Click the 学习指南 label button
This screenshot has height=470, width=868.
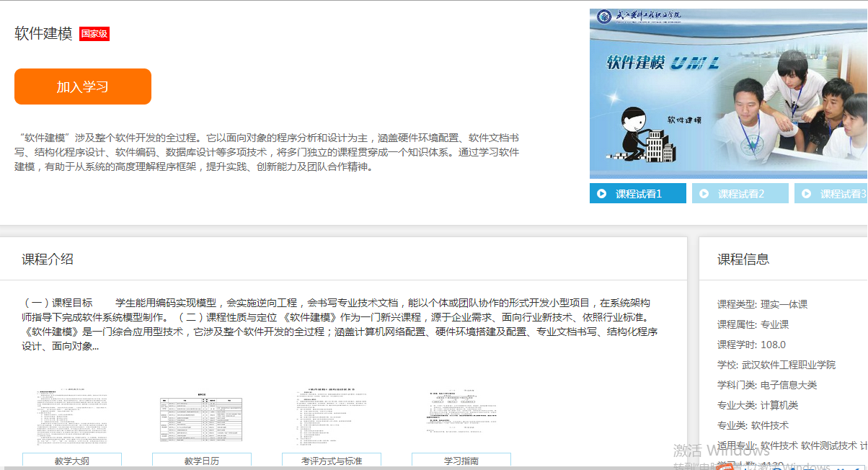pos(461,461)
